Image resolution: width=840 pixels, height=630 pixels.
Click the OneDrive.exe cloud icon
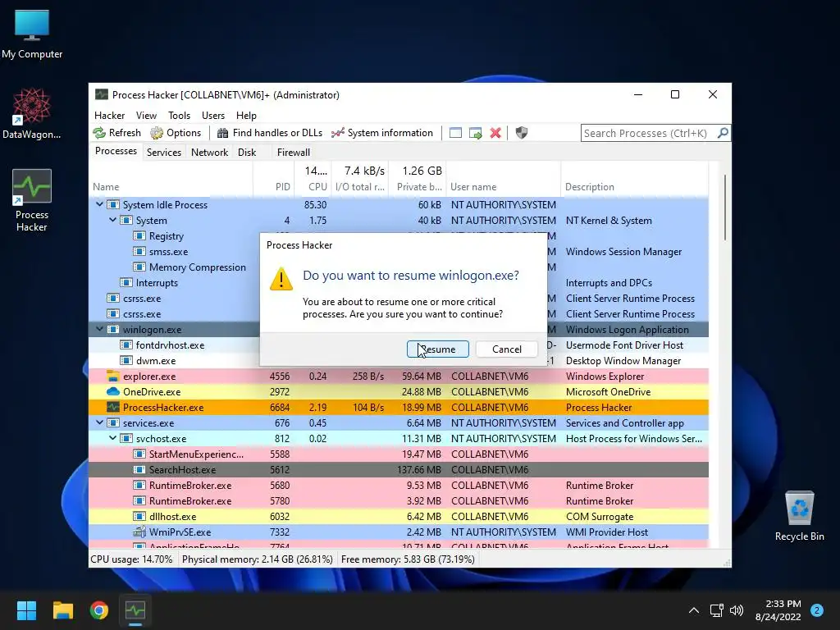point(113,391)
